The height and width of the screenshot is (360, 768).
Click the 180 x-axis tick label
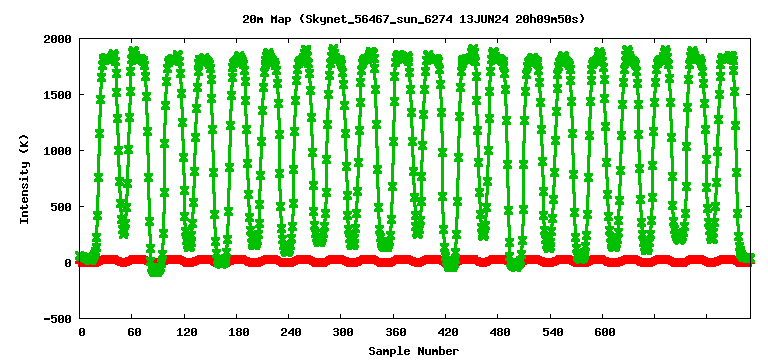[239, 332]
